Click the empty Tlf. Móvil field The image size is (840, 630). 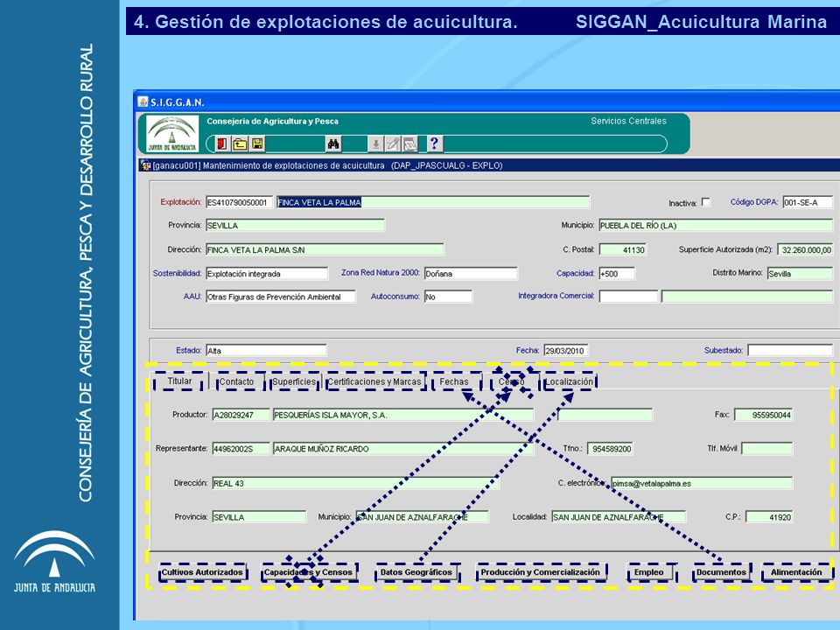767,449
